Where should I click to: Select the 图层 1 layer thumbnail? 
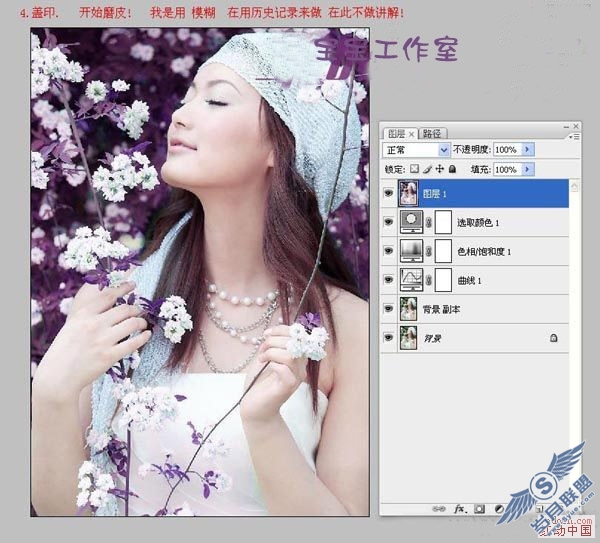pos(408,193)
